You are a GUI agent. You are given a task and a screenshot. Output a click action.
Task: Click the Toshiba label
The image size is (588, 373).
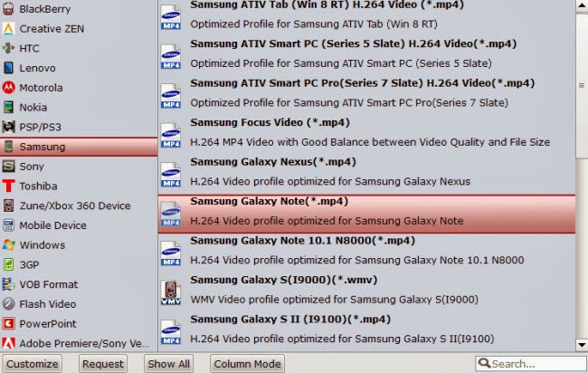(38, 186)
